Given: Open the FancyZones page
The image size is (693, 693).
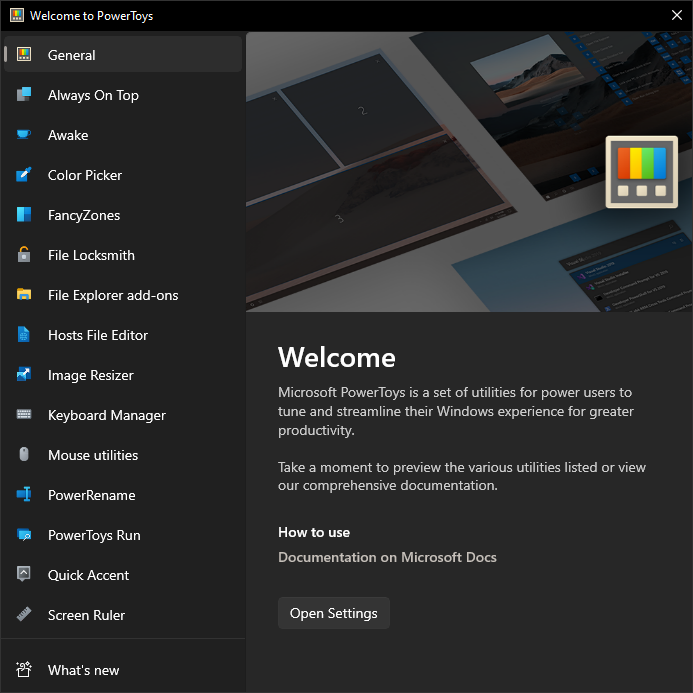Looking at the screenshot, I should pos(123,215).
